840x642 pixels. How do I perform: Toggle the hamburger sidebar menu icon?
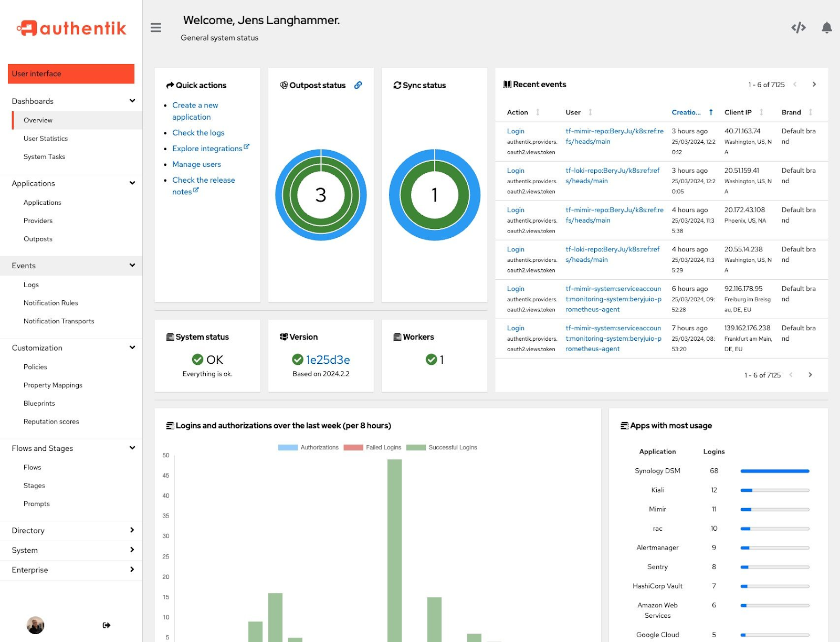155,28
